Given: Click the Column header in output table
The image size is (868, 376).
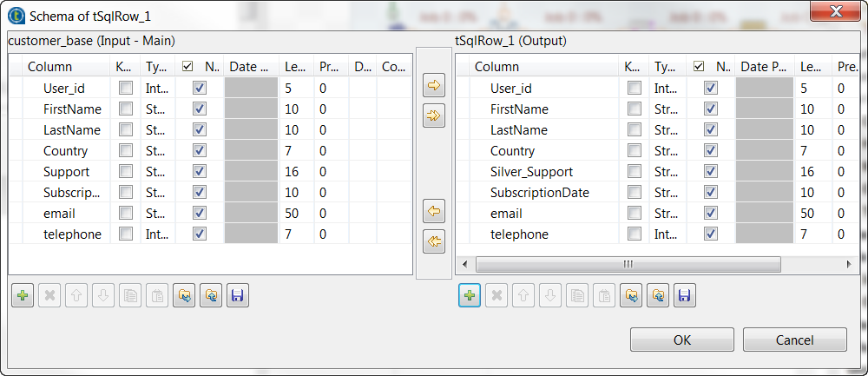Looking at the screenshot, I should point(544,67).
